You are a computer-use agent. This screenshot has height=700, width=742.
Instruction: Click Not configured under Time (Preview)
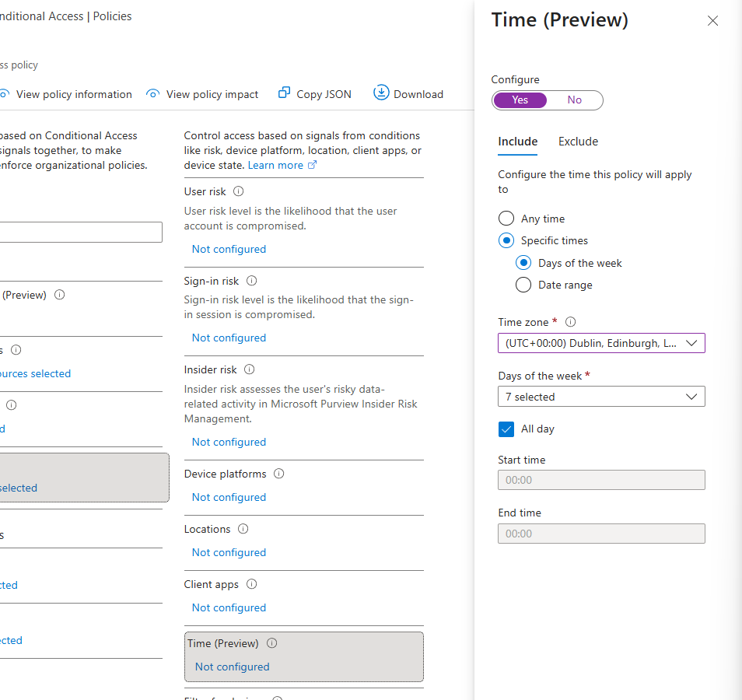click(x=233, y=667)
